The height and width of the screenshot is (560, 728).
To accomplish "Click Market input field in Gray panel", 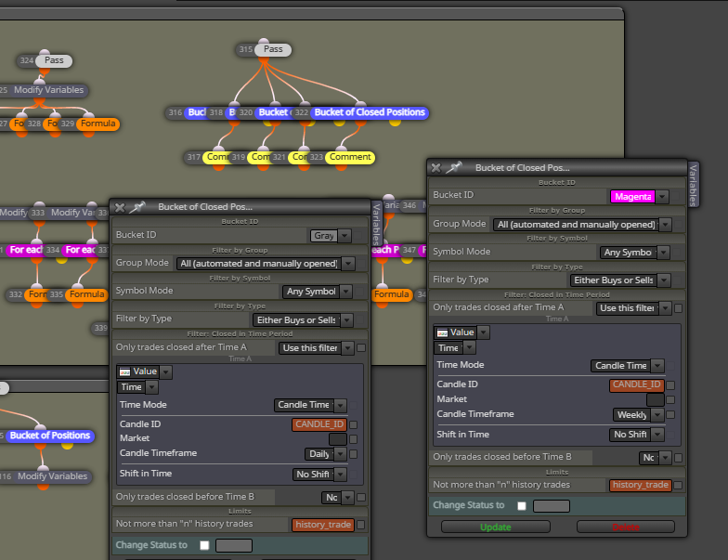I will [x=338, y=438].
